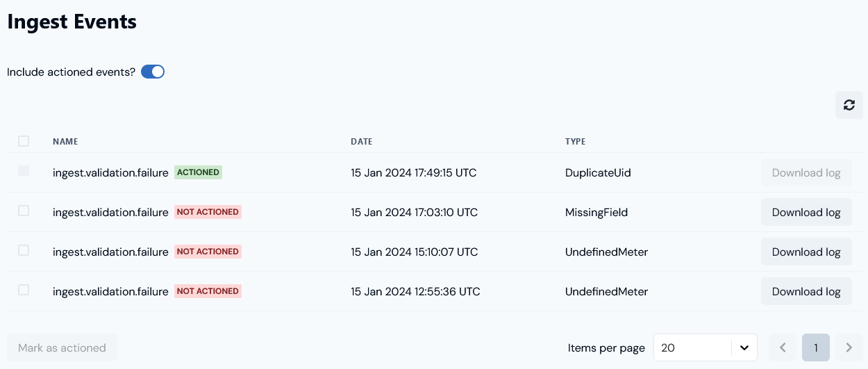Click Download log for the DuplicateUid event
This screenshot has width=868, height=369.
(806, 172)
